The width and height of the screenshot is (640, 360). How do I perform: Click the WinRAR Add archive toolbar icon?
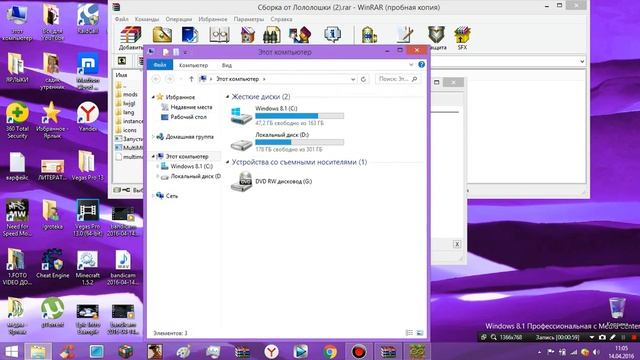[131, 36]
